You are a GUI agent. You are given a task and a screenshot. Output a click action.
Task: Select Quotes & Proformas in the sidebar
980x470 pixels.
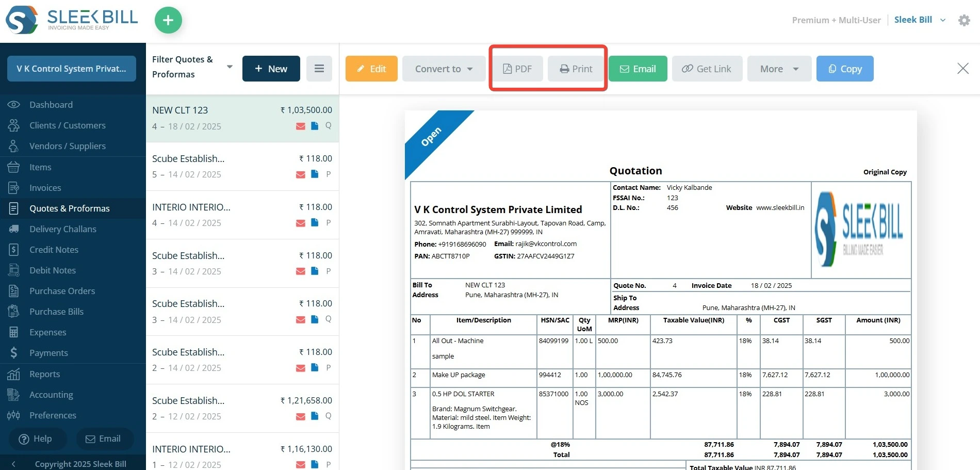click(70, 208)
